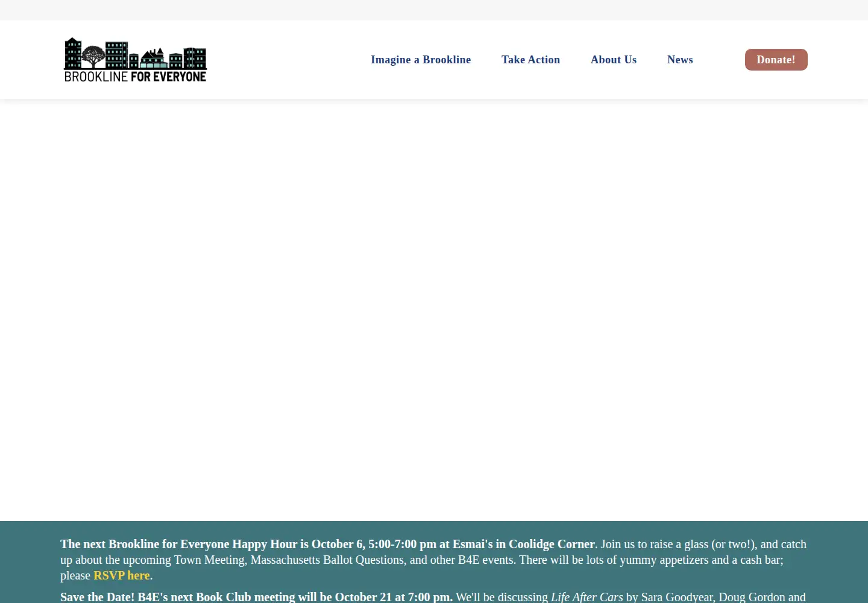Click the Life After Cars book title

(587, 597)
